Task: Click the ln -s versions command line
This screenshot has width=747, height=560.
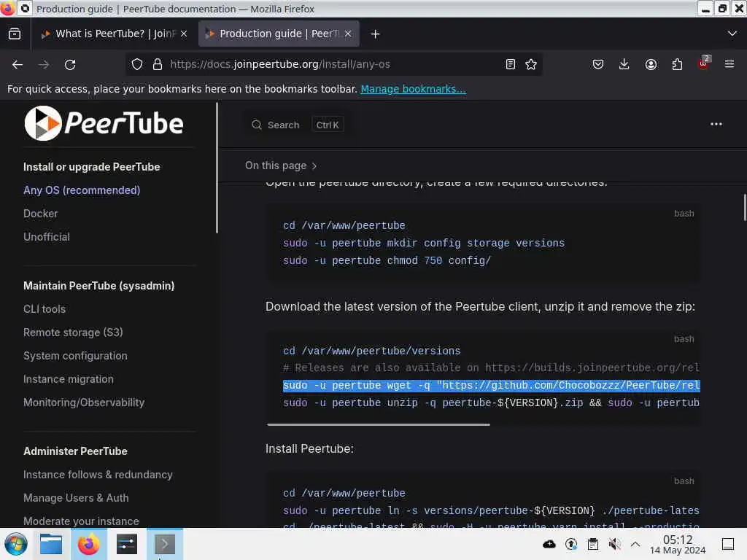Action: [491, 511]
